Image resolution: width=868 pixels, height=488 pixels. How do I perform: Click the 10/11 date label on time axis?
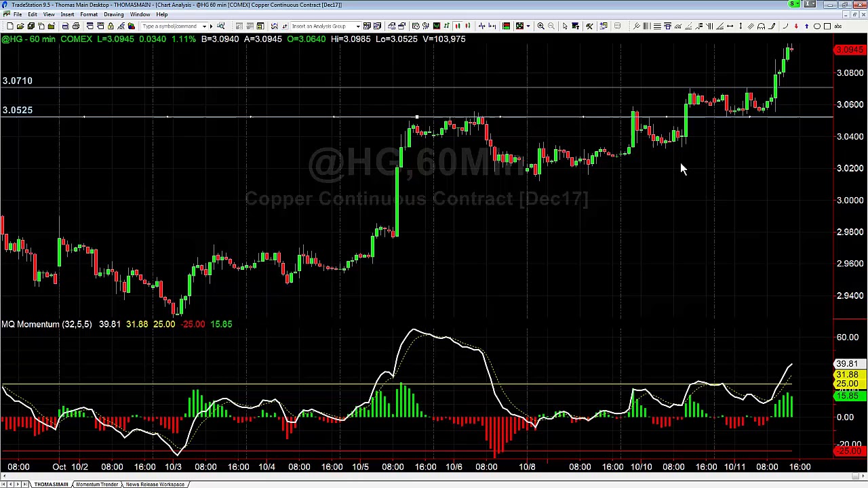point(735,466)
